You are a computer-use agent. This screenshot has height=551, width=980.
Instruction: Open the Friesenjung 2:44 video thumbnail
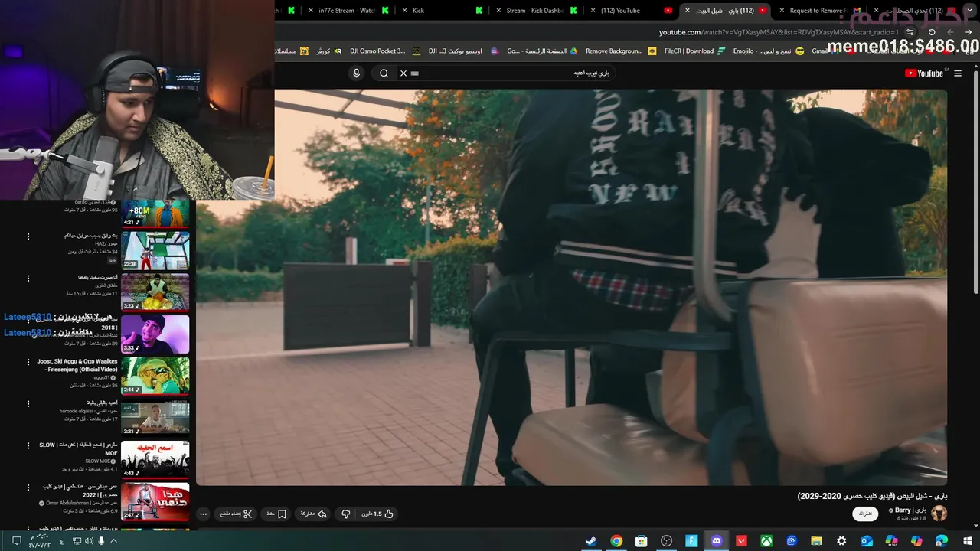155,376
